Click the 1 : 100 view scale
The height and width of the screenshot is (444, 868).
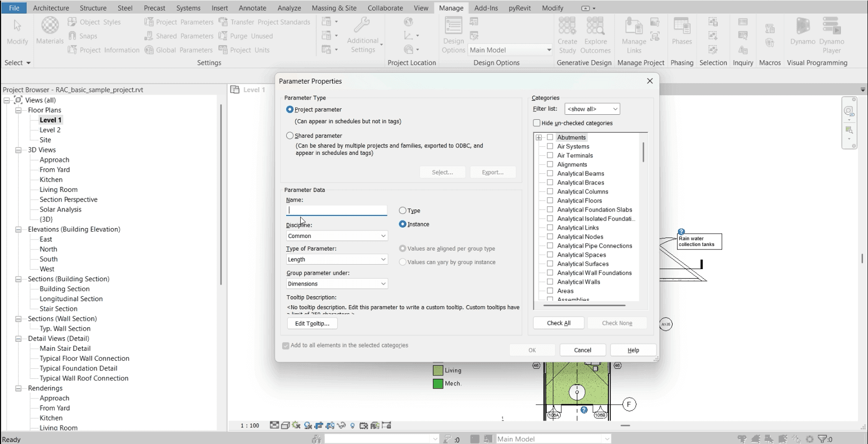click(x=250, y=425)
